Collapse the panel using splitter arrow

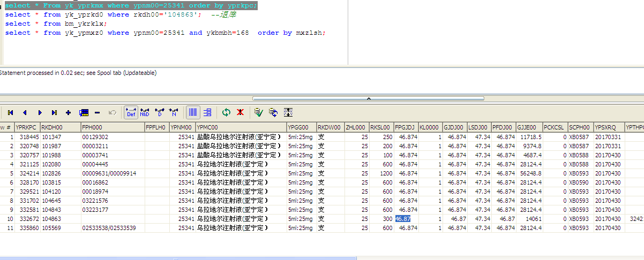369,98
